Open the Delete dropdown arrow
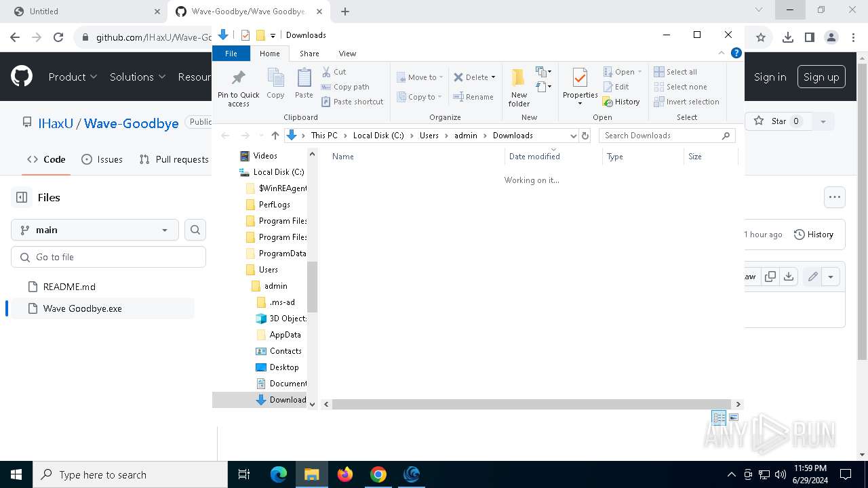 click(493, 77)
